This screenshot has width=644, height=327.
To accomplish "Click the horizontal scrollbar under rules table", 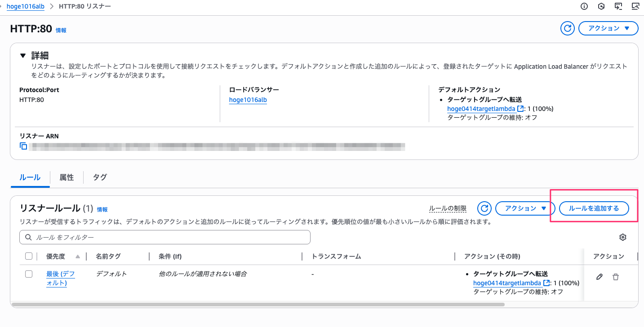I will tap(258, 305).
